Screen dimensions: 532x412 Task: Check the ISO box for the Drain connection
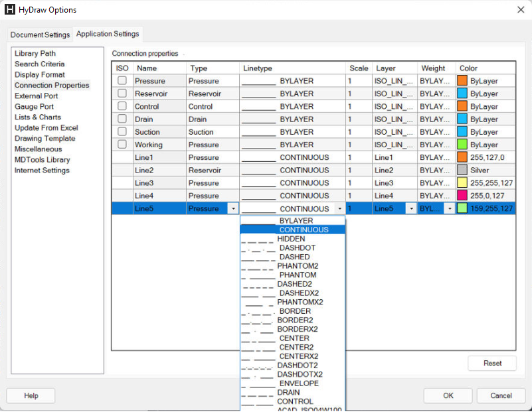(x=122, y=119)
